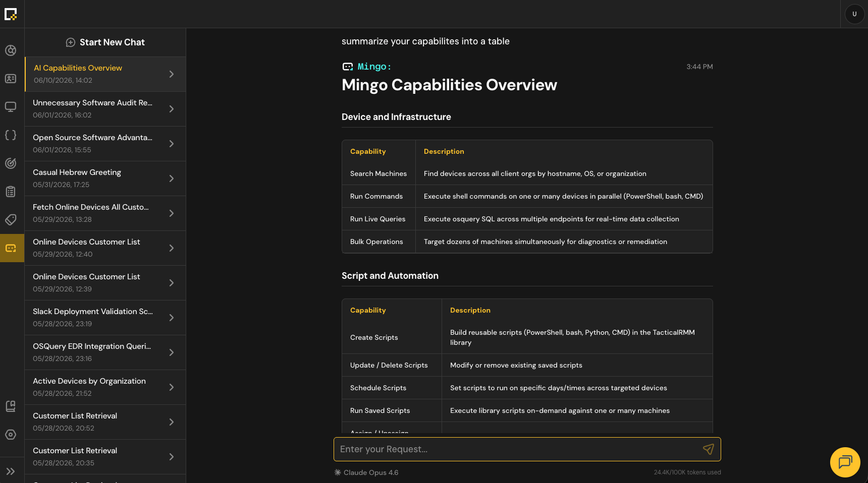Open Online Devices Customer List 12:39 chat

pyautogui.click(x=105, y=283)
